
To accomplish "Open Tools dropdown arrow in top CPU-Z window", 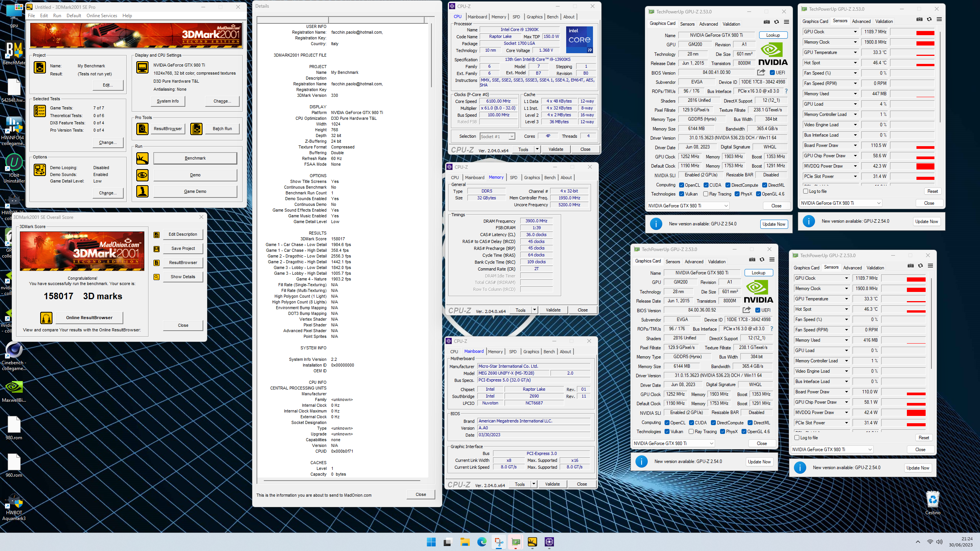I will (537, 149).
